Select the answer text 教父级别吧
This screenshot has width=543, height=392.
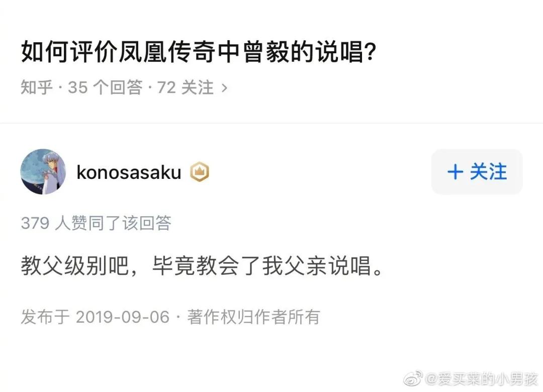[70, 267]
